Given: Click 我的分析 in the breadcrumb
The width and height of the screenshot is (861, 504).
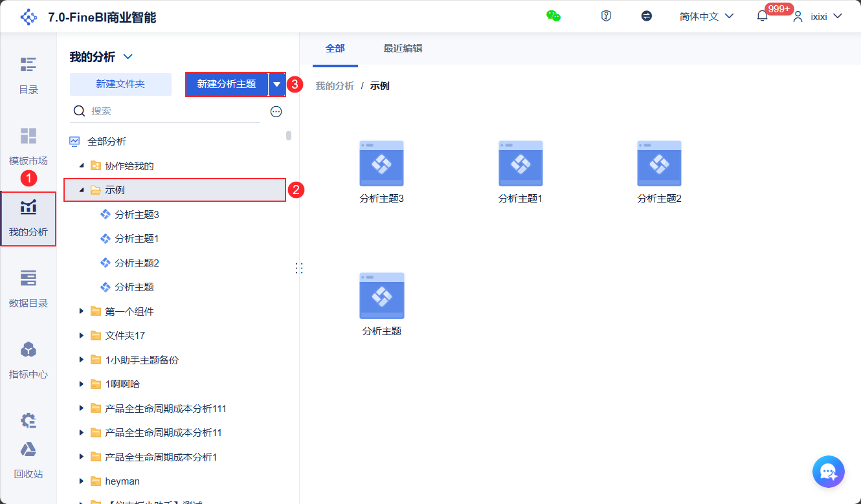Looking at the screenshot, I should [335, 86].
